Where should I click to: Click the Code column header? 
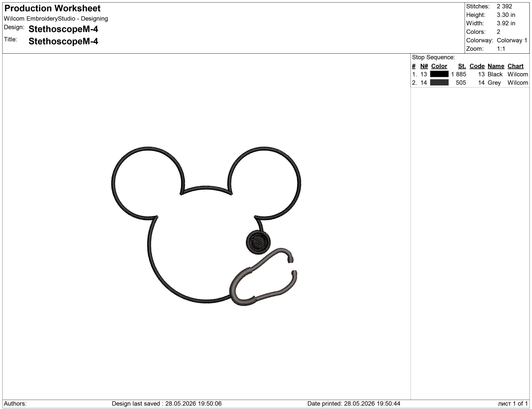tap(477, 66)
